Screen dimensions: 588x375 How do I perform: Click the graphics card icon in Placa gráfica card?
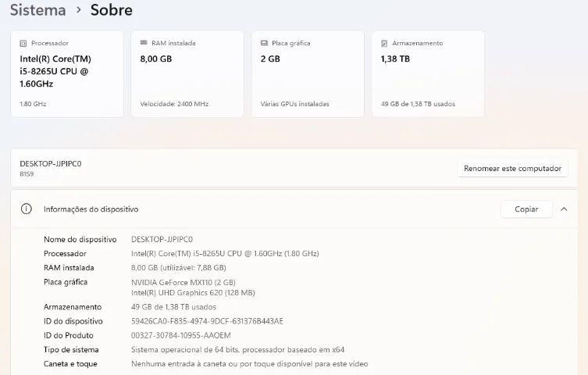pyautogui.click(x=264, y=43)
